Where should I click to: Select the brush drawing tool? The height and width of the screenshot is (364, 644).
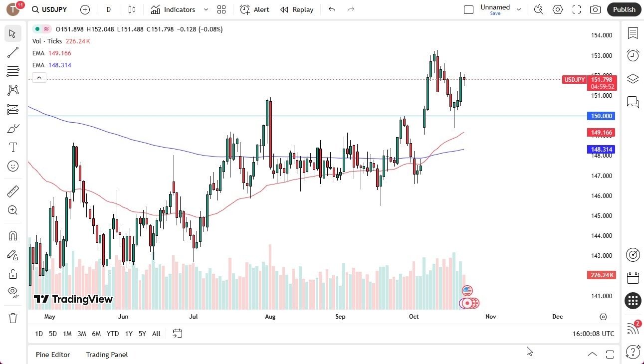point(12,128)
